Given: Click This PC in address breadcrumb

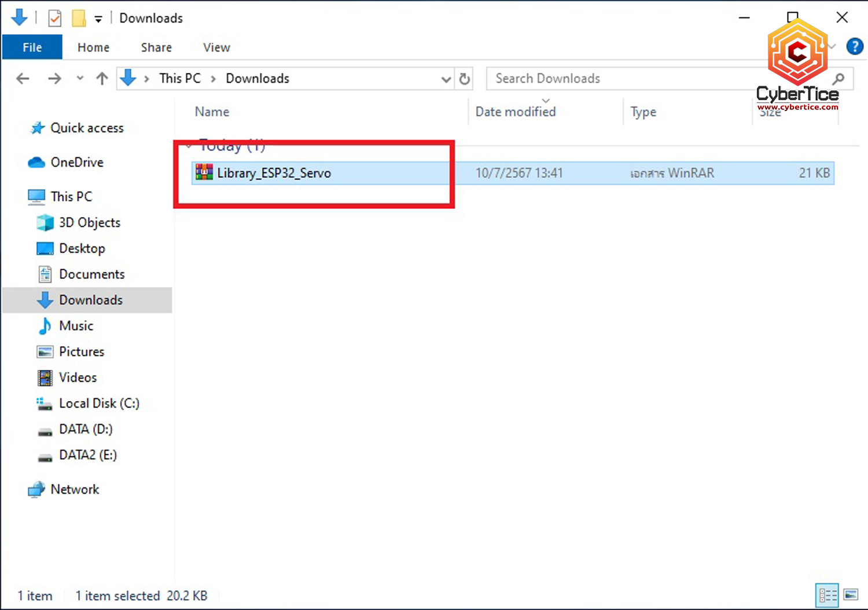Looking at the screenshot, I should tap(180, 79).
